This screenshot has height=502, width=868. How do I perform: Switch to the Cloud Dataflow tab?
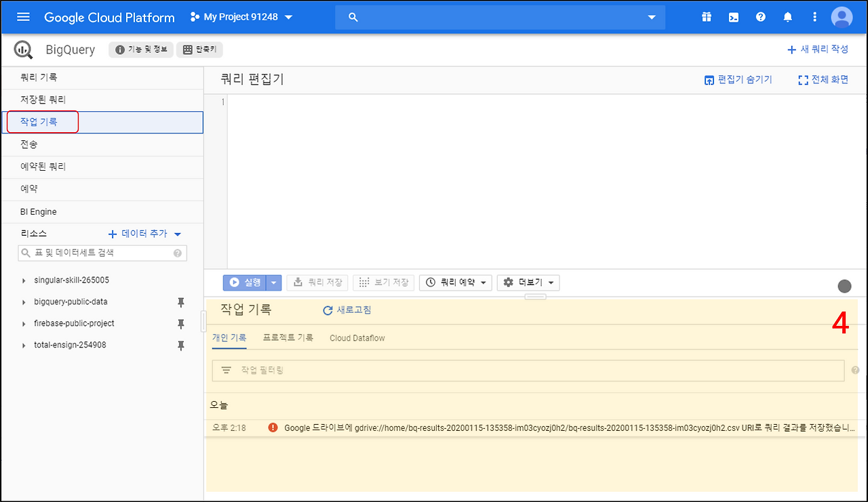coord(357,338)
